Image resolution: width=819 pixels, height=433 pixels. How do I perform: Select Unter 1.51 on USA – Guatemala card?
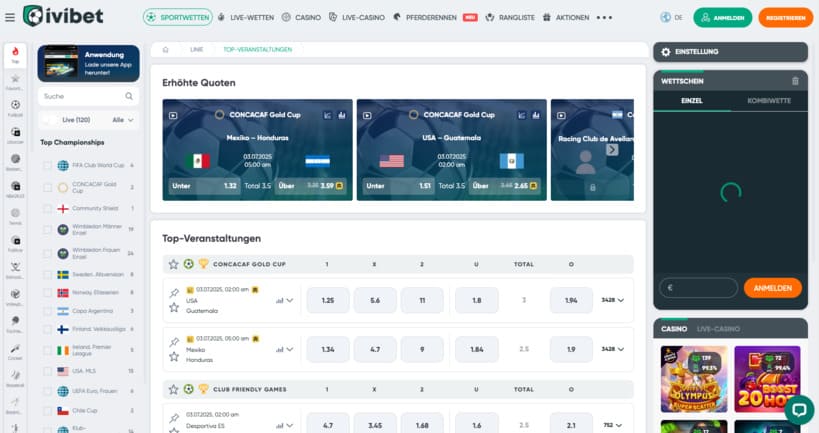pyautogui.click(x=398, y=186)
